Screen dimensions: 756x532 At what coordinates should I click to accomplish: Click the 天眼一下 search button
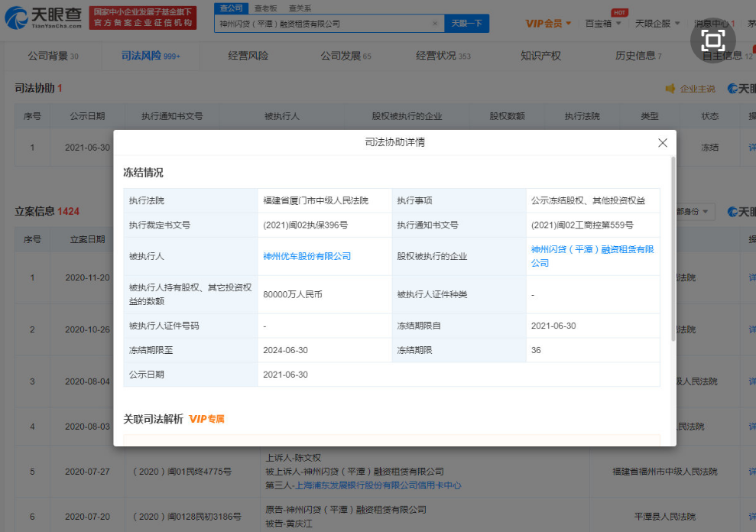(467, 23)
